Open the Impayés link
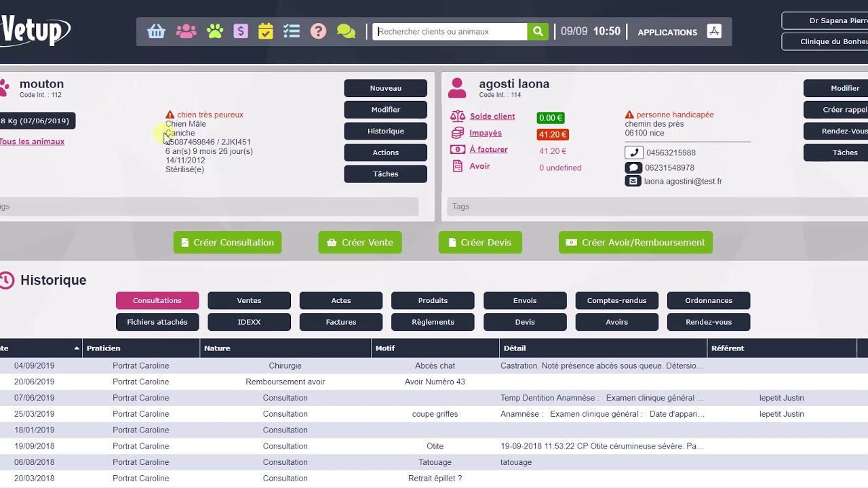 point(486,134)
